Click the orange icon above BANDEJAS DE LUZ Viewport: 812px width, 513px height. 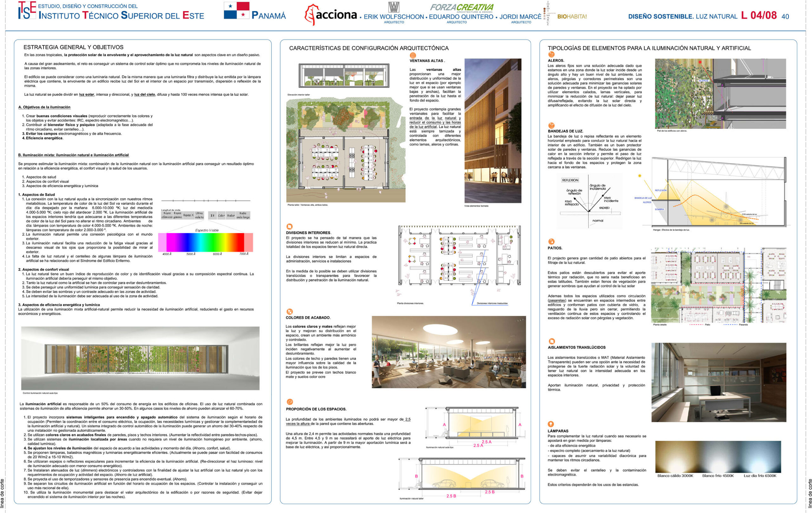551,125
